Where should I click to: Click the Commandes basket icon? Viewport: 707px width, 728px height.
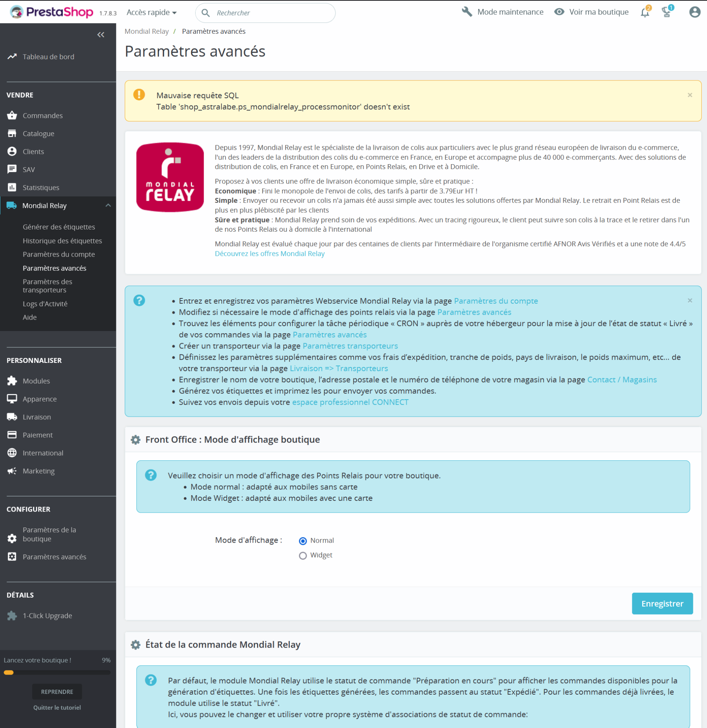(x=12, y=115)
